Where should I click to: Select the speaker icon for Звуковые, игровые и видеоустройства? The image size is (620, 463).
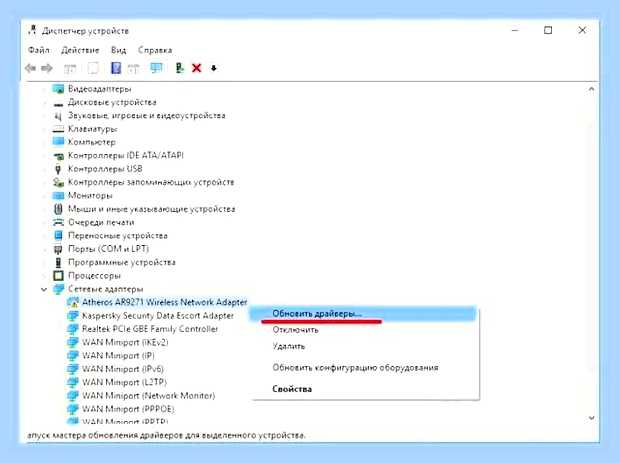pos(58,116)
